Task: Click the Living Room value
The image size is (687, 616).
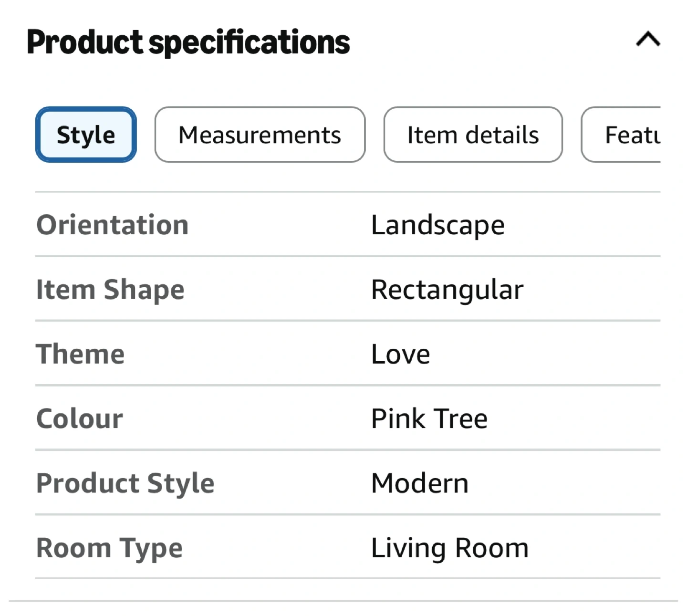Action: point(449,548)
